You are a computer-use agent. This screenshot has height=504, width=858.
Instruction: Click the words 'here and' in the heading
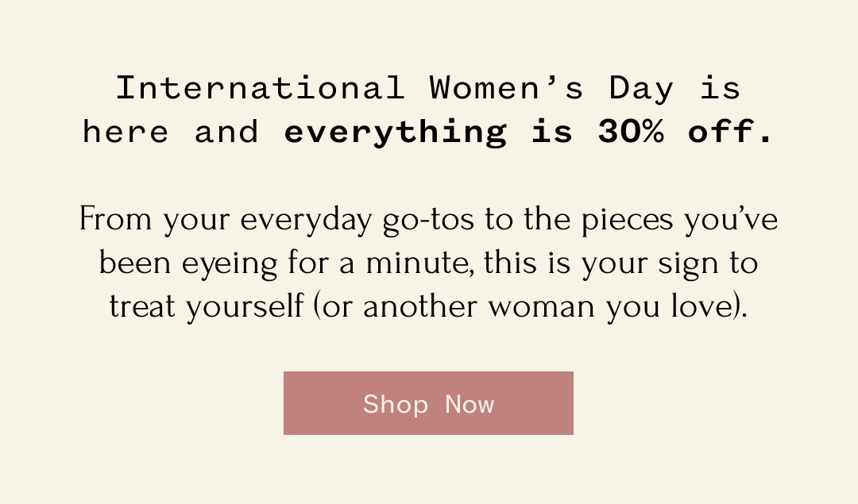171,133
